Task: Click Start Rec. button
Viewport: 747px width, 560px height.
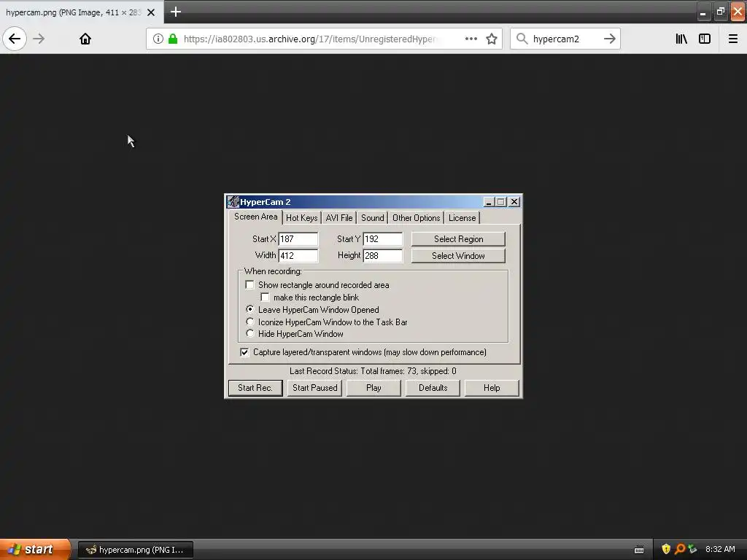Action: coord(255,388)
